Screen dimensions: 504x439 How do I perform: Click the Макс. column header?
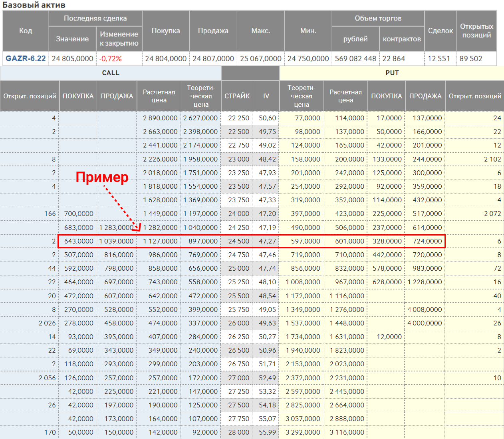(x=260, y=31)
